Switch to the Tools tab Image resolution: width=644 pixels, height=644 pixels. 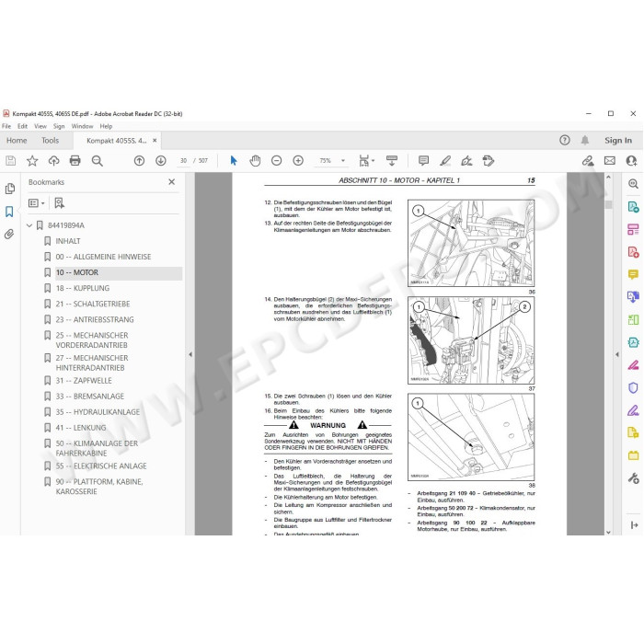pyautogui.click(x=50, y=141)
